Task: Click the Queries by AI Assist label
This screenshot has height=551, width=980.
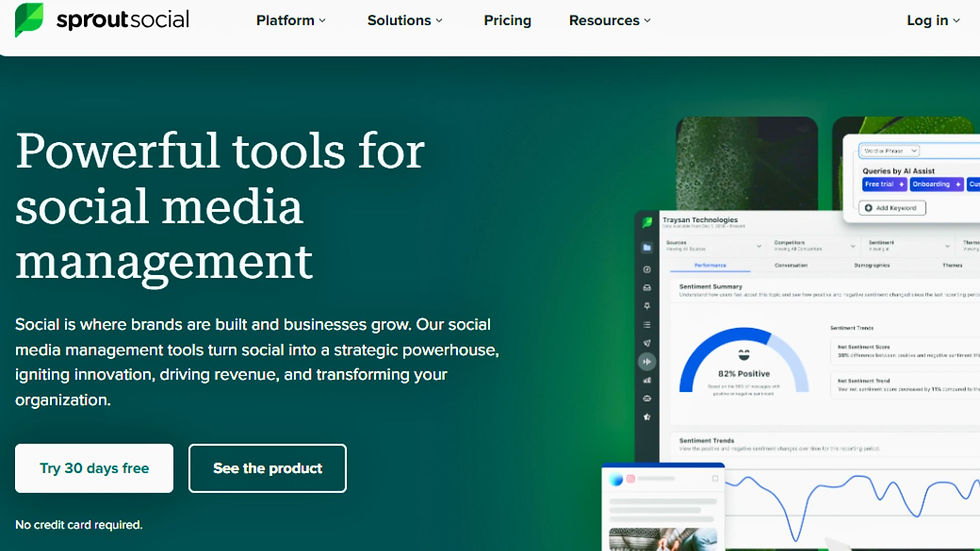Action: 899,171
